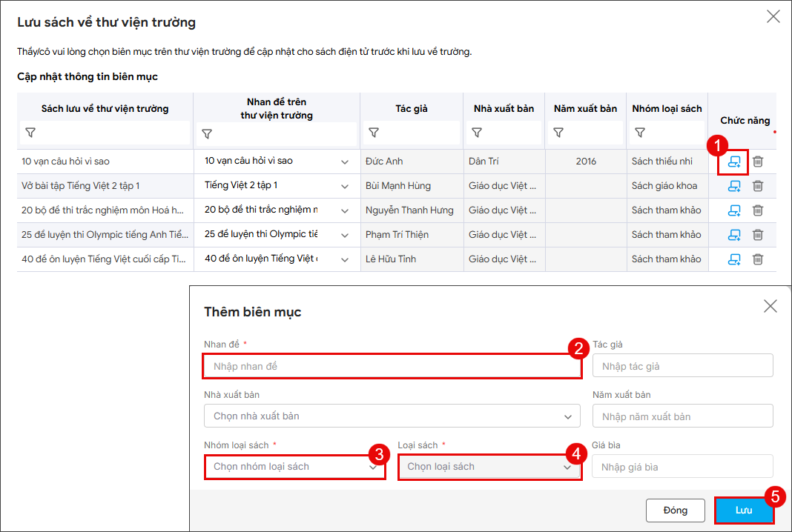Delete the 40 đề ôn luyện Tiếng Việt row
This screenshot has width=792, height=532.
pyautogui.click(x=758, y=259)
